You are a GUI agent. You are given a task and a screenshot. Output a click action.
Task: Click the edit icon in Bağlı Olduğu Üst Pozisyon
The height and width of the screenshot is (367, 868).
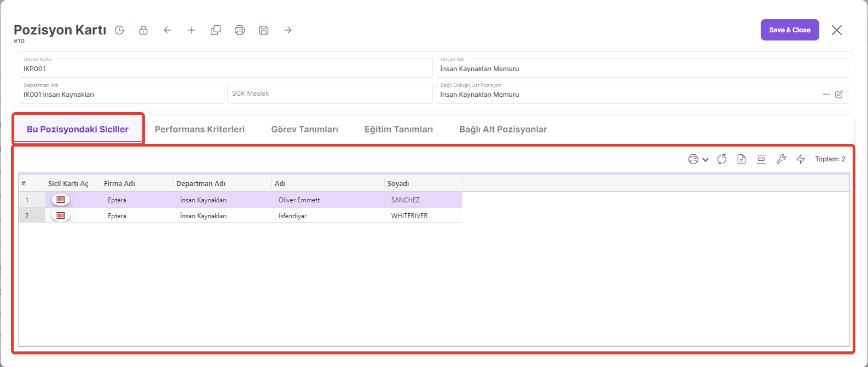[x=839, y=95]
